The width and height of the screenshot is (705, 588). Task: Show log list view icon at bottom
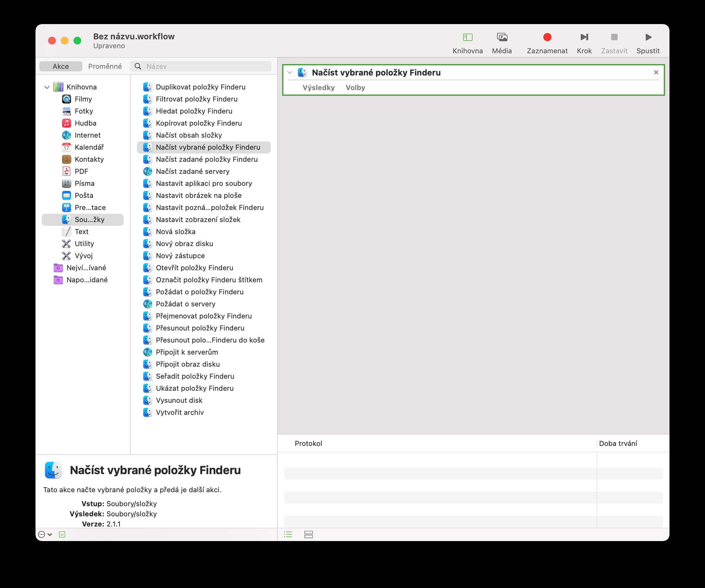288,534
